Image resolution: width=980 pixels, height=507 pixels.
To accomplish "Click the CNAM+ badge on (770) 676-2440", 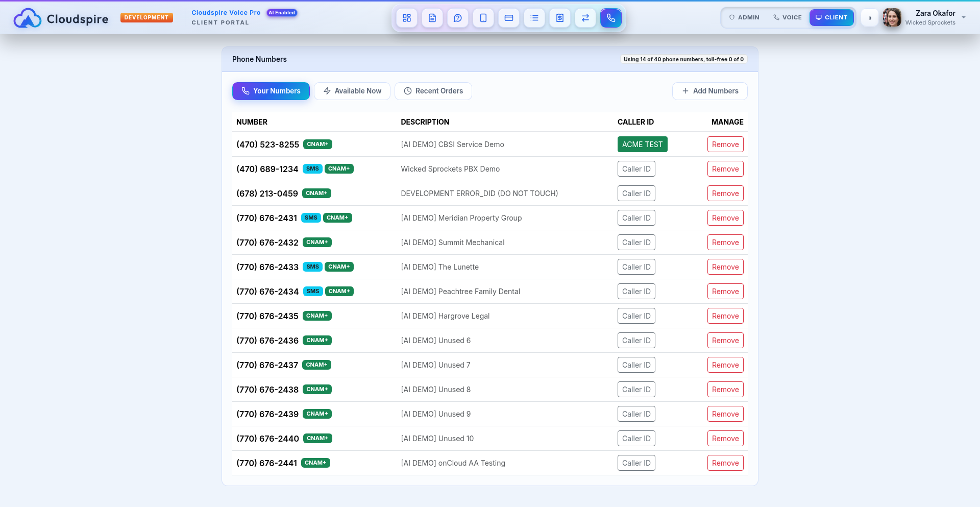I will coord(317,439).
